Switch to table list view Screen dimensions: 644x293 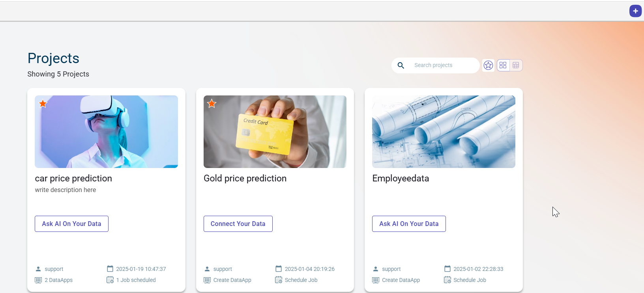point(516,65)
